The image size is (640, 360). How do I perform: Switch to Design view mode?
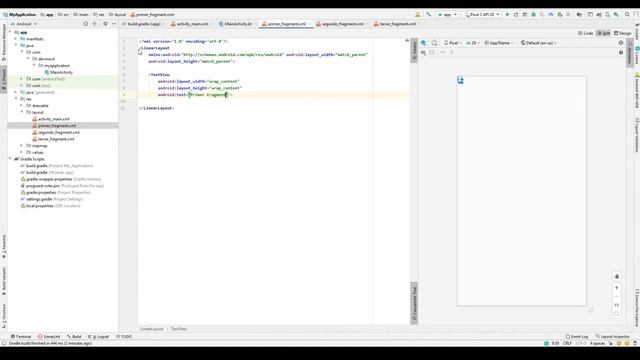pyautogui.click(x=622, y=33)
